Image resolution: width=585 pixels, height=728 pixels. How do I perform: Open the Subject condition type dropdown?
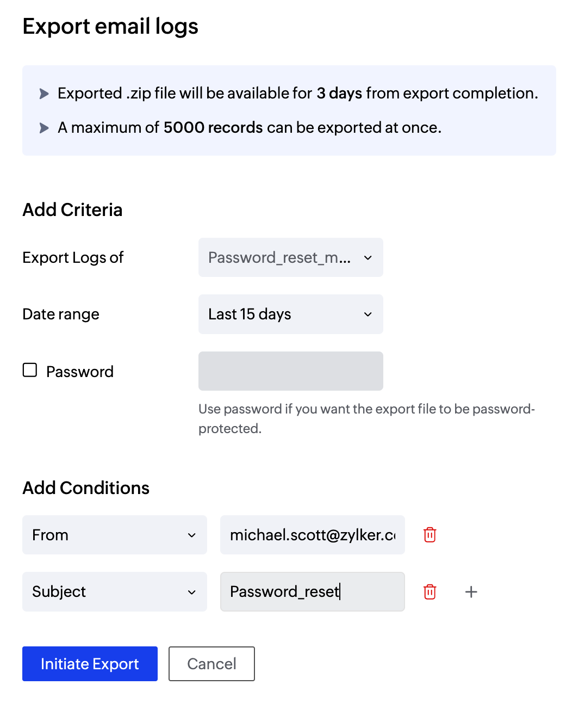[x=114, y=591]
